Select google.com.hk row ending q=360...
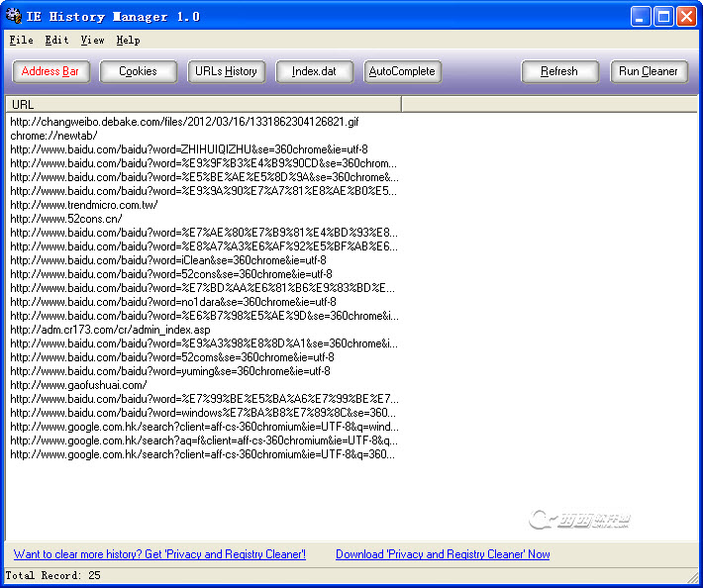The width and height of the screenshot is (703, 588). [x=202, y=454]
